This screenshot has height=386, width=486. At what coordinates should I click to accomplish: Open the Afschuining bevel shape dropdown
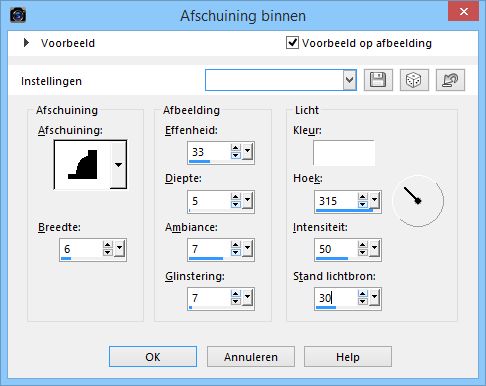pyautogui.click(x=118, y=164)
